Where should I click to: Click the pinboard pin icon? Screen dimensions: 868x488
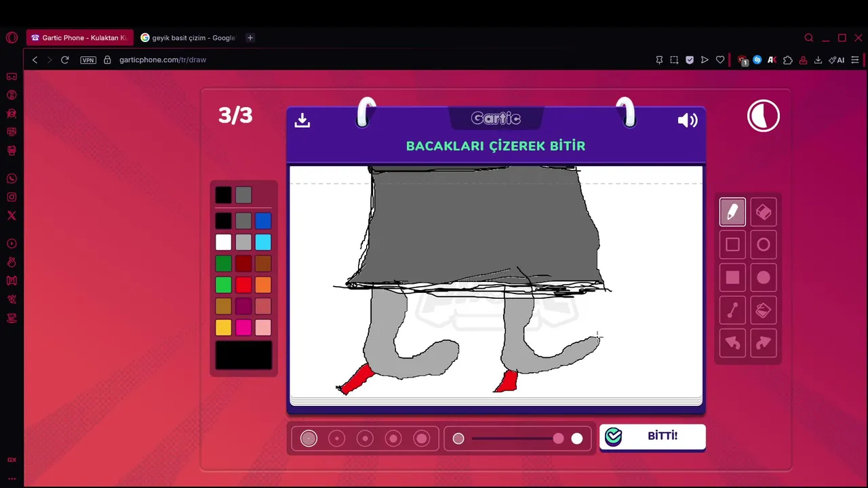pos(659,60)
